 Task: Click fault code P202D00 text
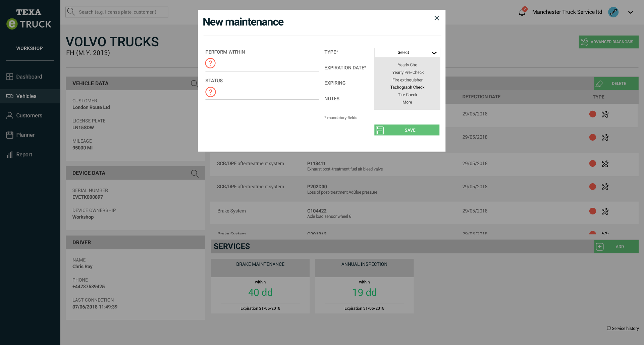tap(317, 187)
